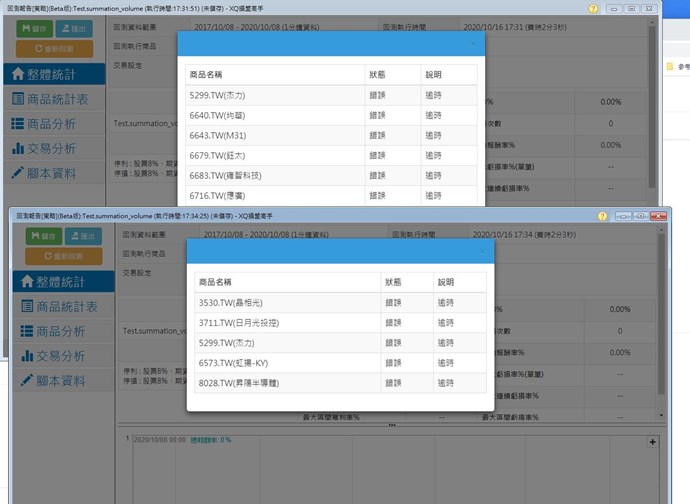This screenshot has height=504, width=690.
Task: Click pencil icon beside 腳本資料 in front window
Action: coord(27,379)
